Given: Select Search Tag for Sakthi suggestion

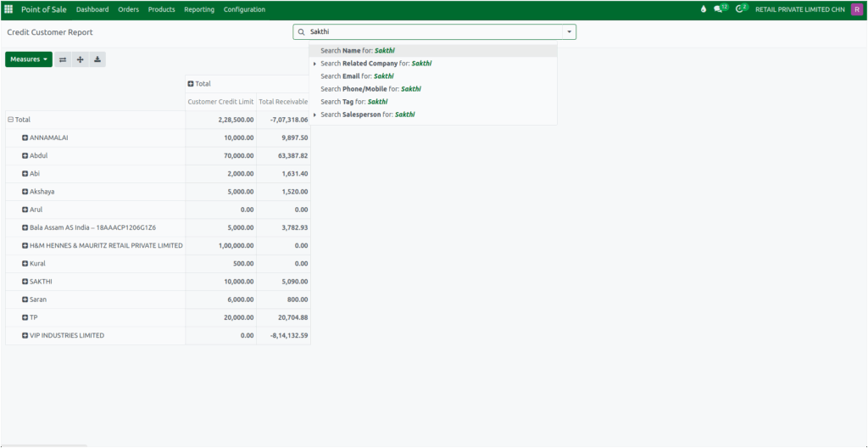Looking at the screenshot, I should (433, 102).
